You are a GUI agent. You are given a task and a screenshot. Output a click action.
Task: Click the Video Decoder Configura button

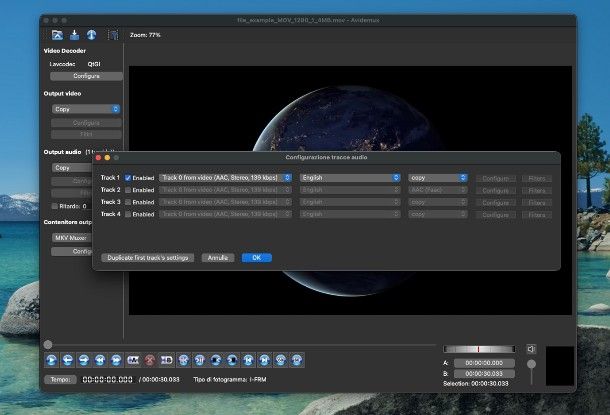(86, 76)
